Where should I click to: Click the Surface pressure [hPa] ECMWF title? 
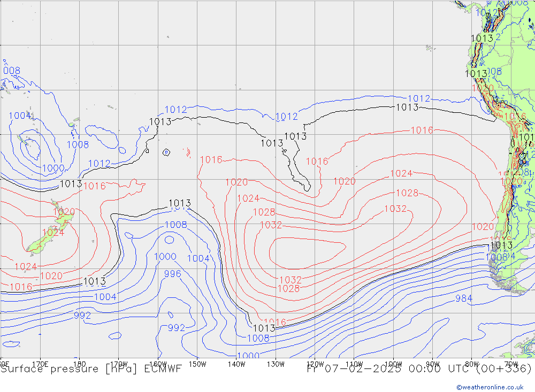[91, 368]
